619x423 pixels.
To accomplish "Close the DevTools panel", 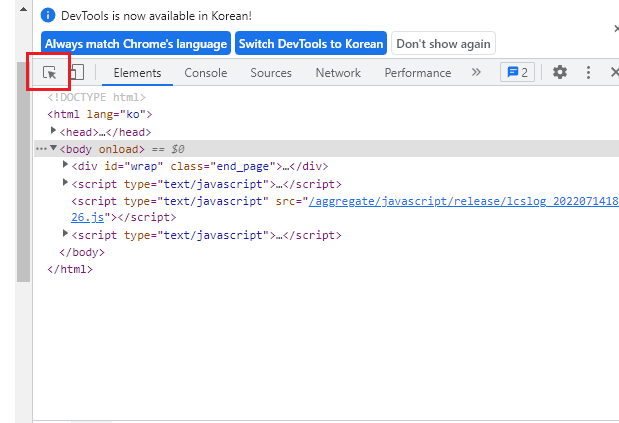I will 615,72.
